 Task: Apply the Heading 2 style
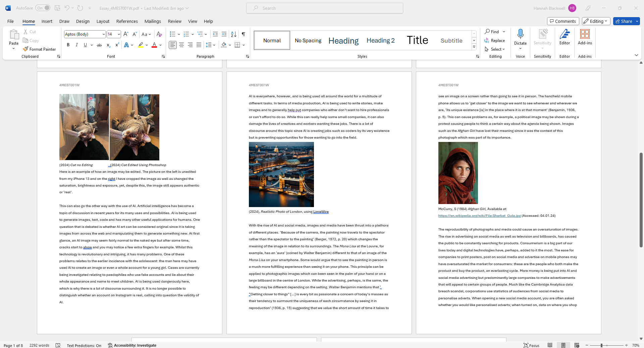tap(380, 40)
